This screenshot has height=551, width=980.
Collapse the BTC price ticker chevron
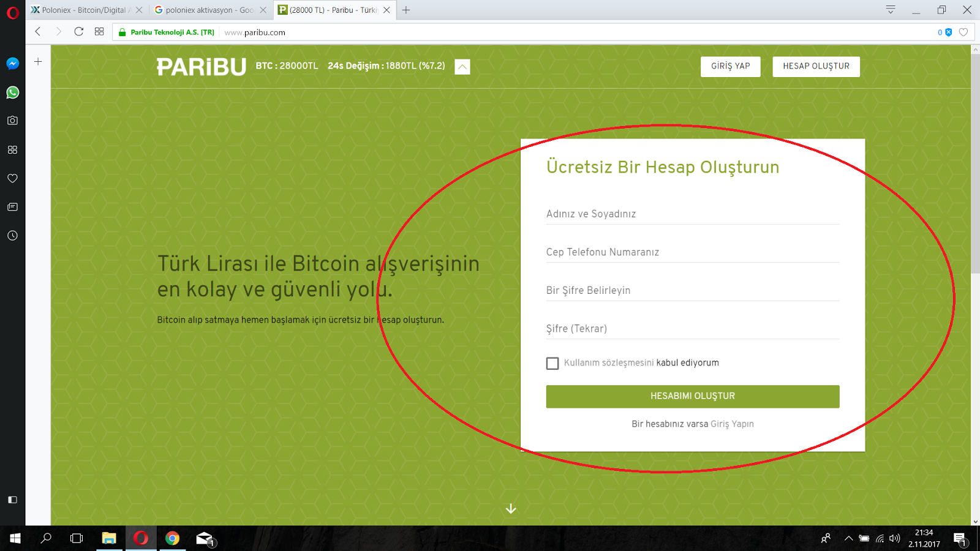pyautogui.click(x=462, y=67)
